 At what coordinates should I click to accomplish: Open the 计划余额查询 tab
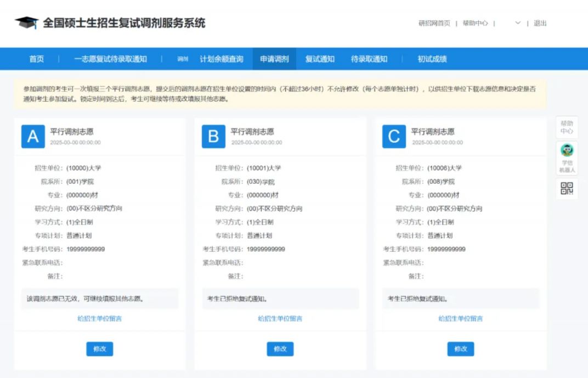pyautogui.click(x=221, y=59)
